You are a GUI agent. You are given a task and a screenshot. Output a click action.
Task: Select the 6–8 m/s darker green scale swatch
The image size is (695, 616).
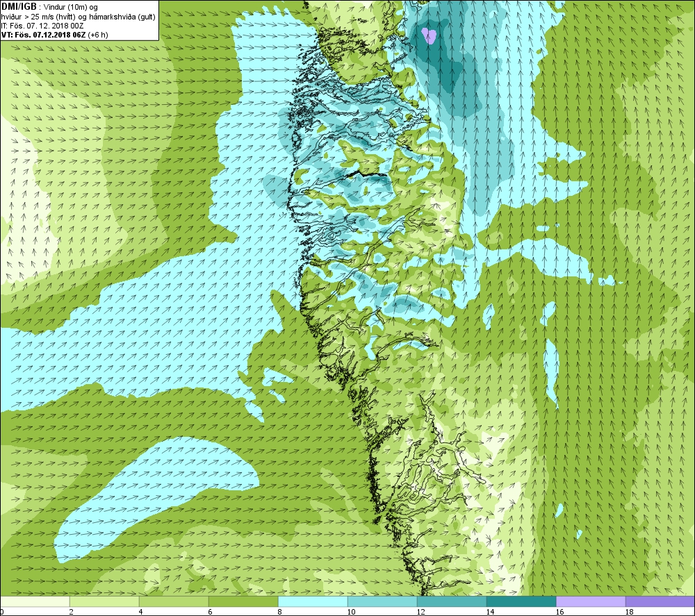click(x=243, y=601)
